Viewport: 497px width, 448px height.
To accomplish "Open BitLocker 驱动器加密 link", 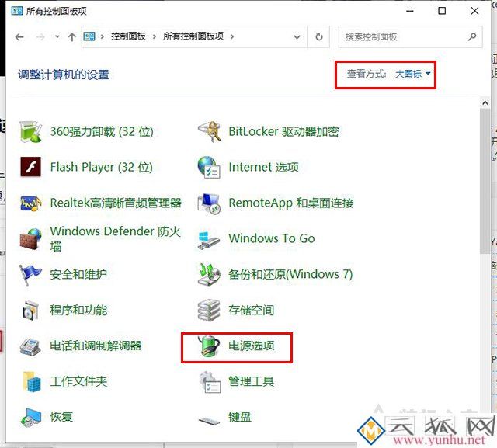I will click(x=283, y=131).
